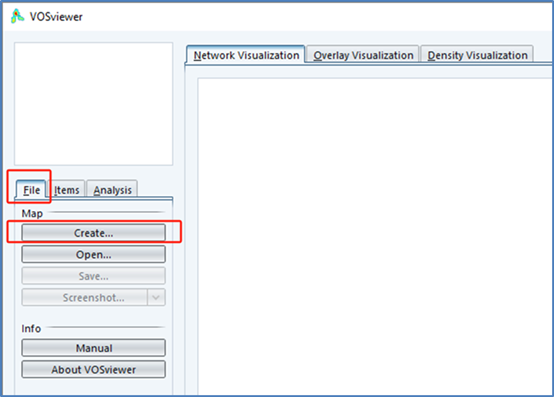Viewport: 554px width, 397px height.
Task: Click the VOSviewer logo icon in title bar
Action: (x=17, y=16)
